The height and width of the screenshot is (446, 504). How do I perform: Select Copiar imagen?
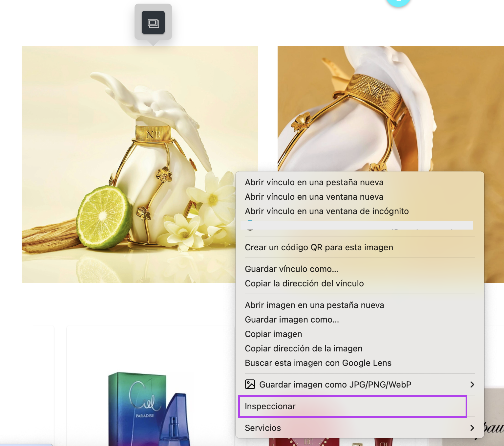click(x=273, y=334)
